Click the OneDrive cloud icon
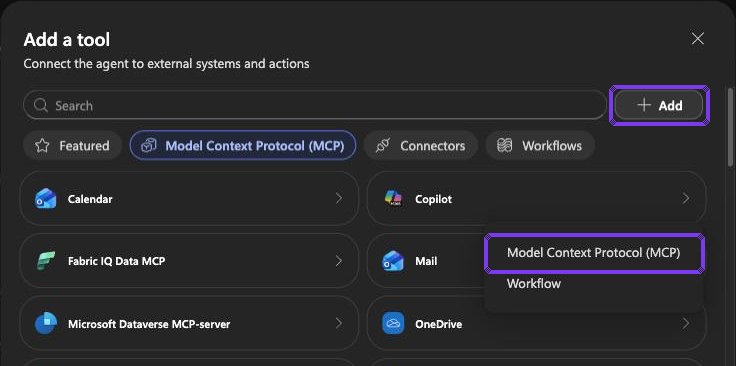The image size is (736, 366). [393, 323]
